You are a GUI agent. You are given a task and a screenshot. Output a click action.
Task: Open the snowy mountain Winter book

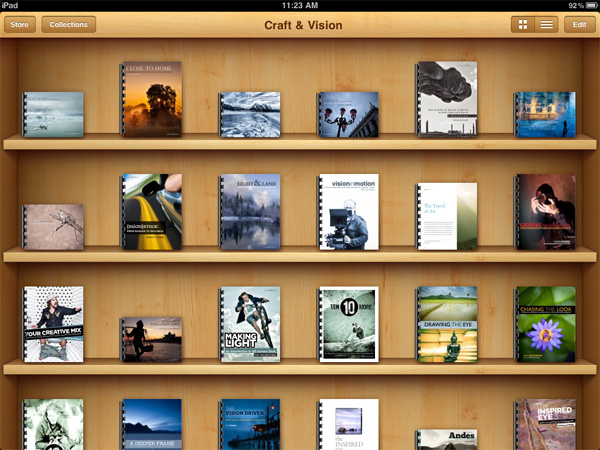[x=249, y=114]
